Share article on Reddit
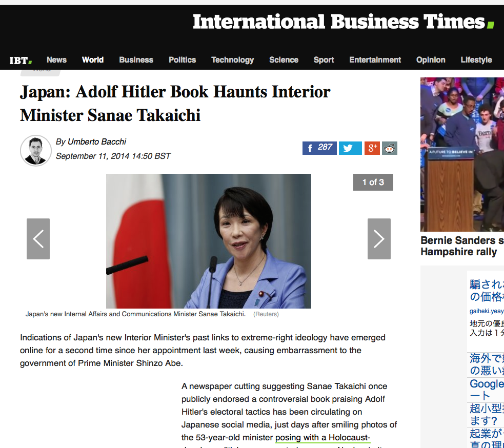This screenshot has height=448, width=504. [x=390, y=148]
